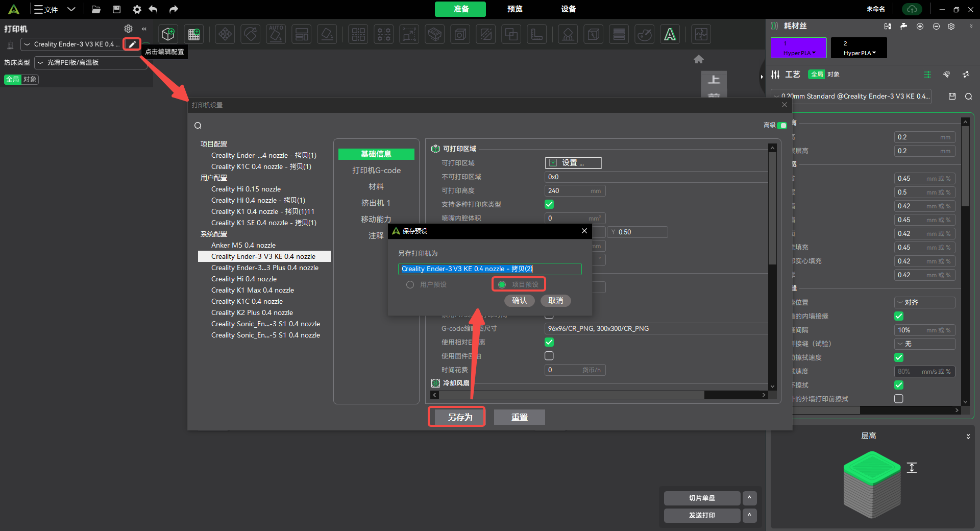980x531 pixels.
Task: Click search icon in printer settings dialog
Action: click(198, 126)
